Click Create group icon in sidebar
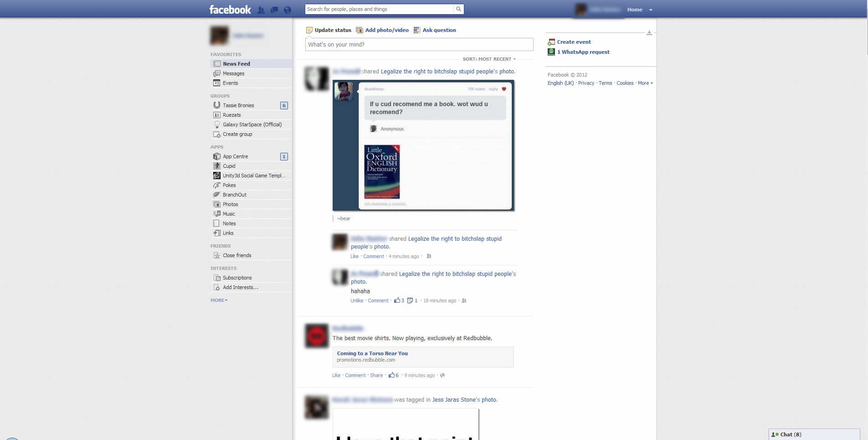The width and height of the screenshot is (868, 440). [x=217, y=134]
